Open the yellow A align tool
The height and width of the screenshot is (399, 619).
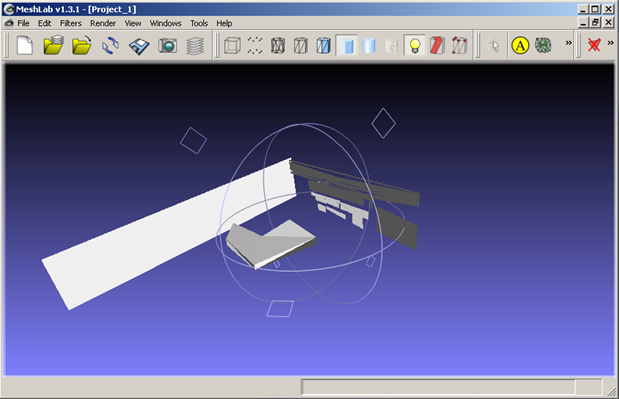[520, 45]
